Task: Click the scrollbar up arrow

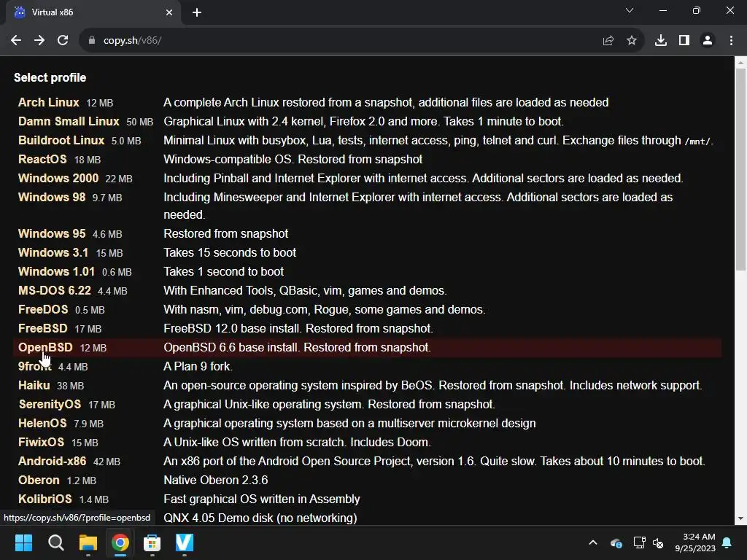Action: [x=740, y=63]
